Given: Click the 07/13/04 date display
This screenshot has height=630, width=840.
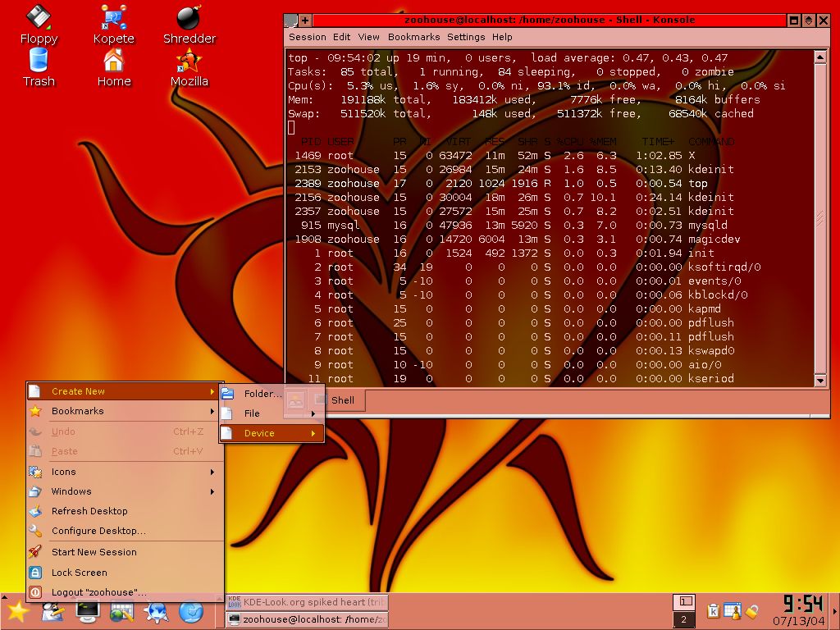Looking at the screenshot, I should tap(798, 622).
